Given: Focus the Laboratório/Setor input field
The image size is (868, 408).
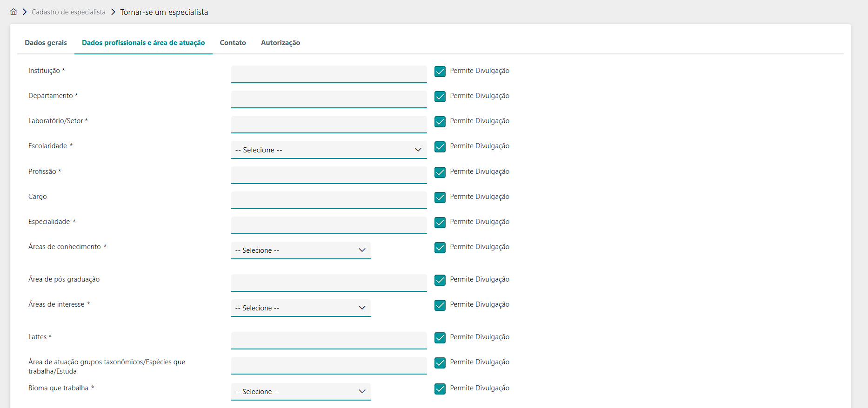Looking at the screenshot, I should tap(328, 124).
